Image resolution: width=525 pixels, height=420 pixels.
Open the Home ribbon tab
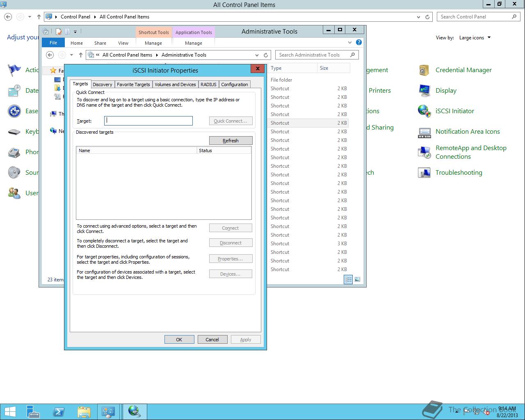(77, 43)
